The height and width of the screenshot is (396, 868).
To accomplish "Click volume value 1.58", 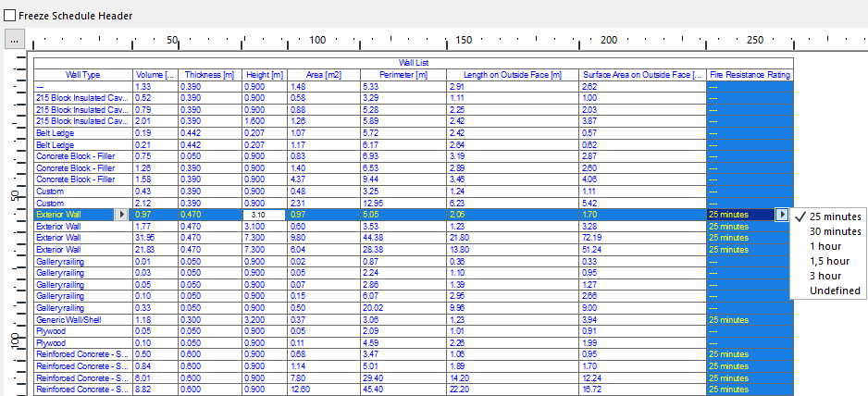I will [x=143, y=179].
